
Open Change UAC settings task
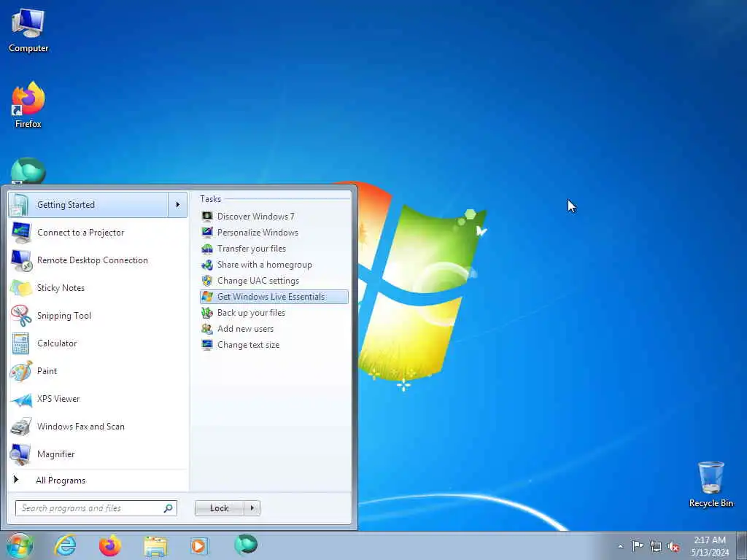point(274,281)
